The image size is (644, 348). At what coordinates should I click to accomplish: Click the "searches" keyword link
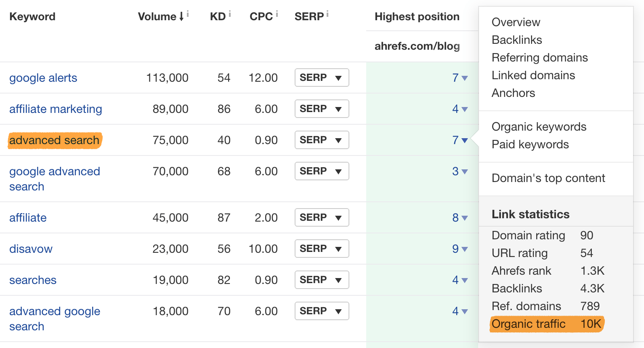(33, 280)
